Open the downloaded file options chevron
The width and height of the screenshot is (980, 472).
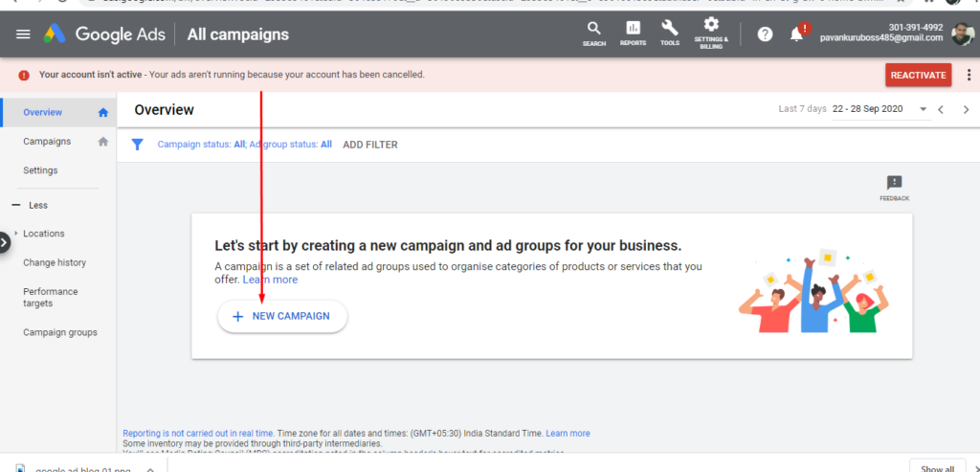(150, 469)
